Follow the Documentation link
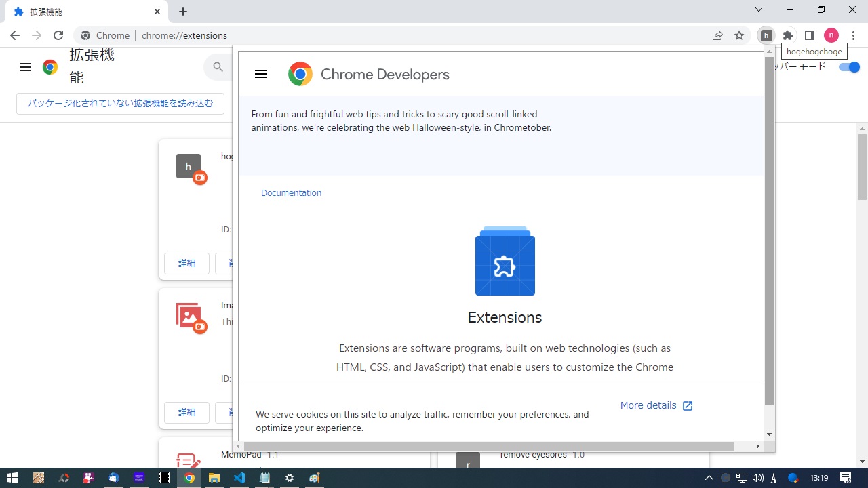This screenshot has height=488, width=868. (291, 193)
